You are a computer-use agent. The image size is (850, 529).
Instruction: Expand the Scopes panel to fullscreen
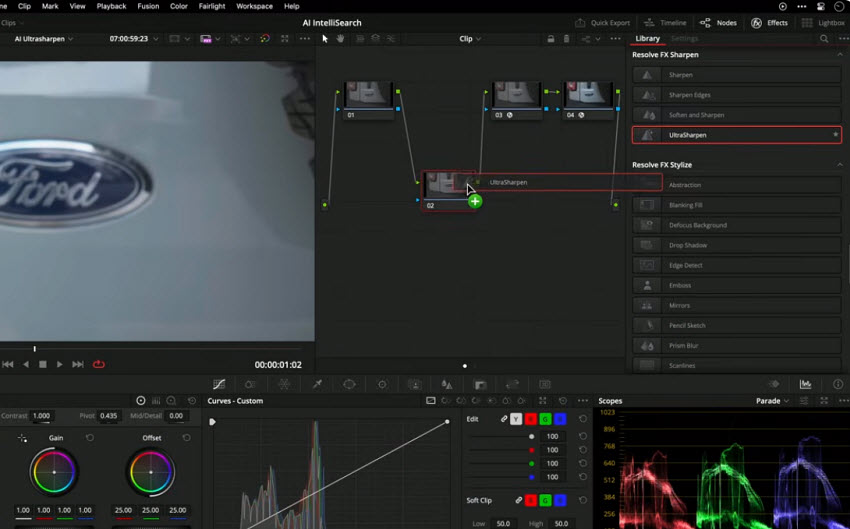pyautogui.click(x=824, y=401)
